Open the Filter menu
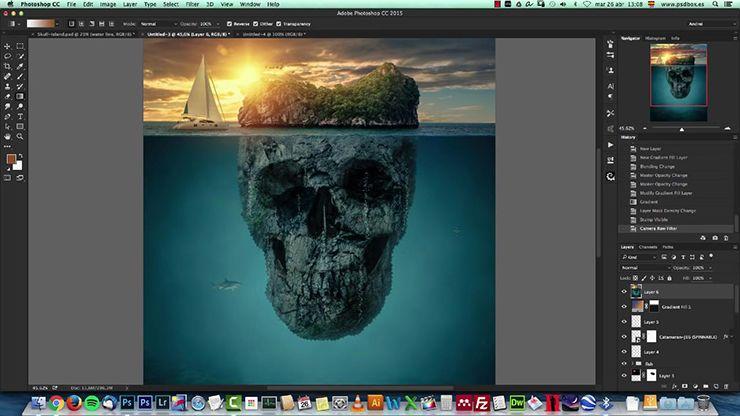Image resolution: width=740 pixels, height=416 pixels. coord(192,5)
